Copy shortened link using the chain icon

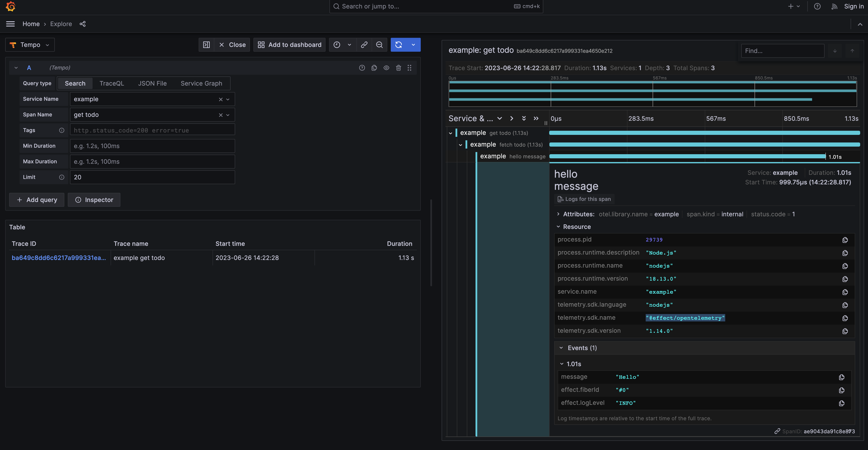tap(364, 45)
